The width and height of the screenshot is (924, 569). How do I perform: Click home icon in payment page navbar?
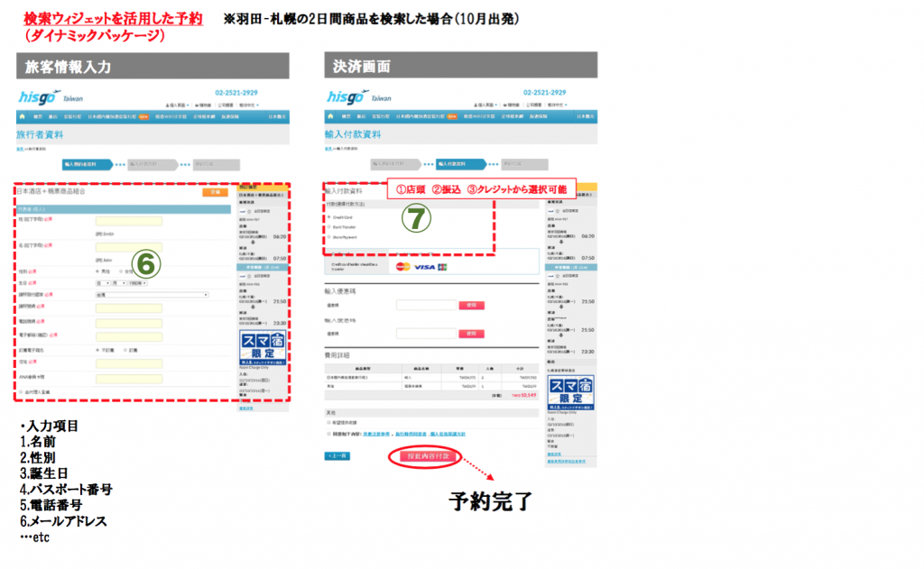tap(331, 116)
